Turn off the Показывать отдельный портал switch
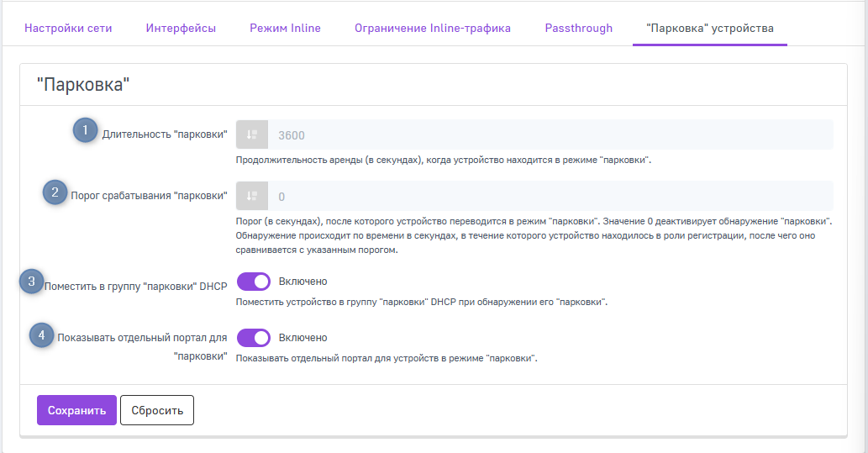Image resolution: width=868 pixels, height=453 pixels. pyautogui.click(x=253, y=338)
